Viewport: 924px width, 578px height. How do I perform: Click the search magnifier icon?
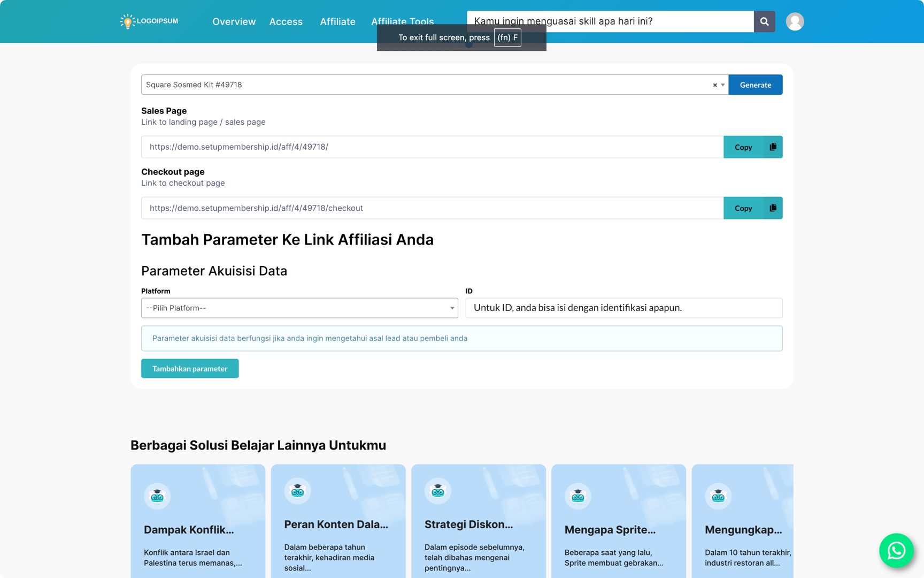pos(764,21)
